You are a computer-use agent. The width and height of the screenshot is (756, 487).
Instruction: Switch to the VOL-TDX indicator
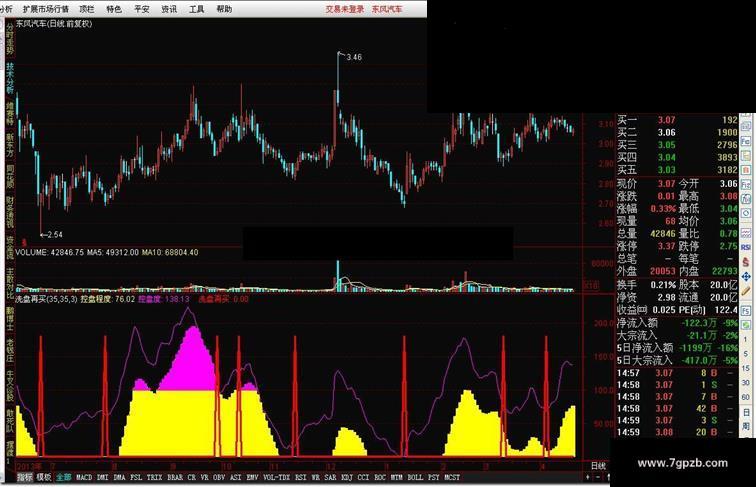click(277, 477)
